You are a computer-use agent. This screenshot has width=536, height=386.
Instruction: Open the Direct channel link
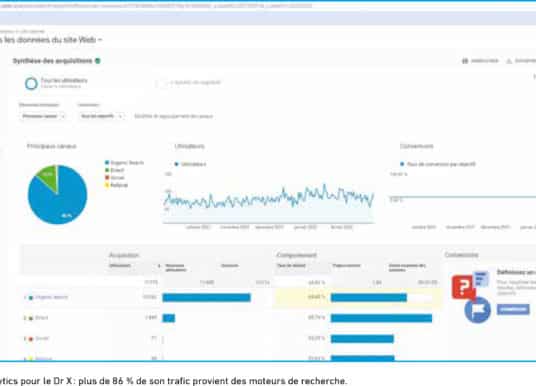point(42,318)
